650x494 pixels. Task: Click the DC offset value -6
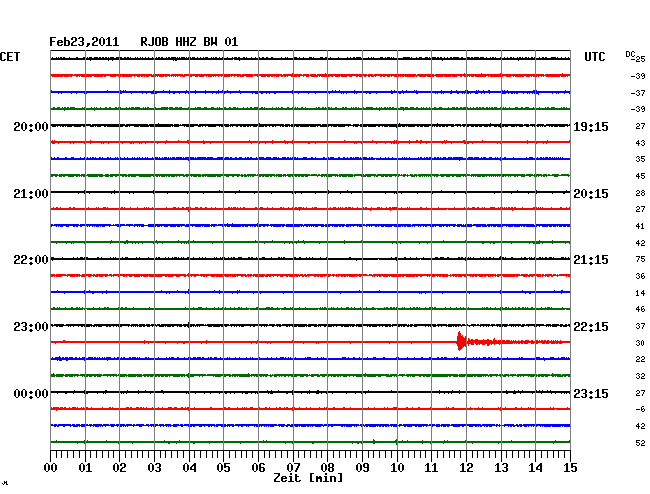(x=640, y=409)
